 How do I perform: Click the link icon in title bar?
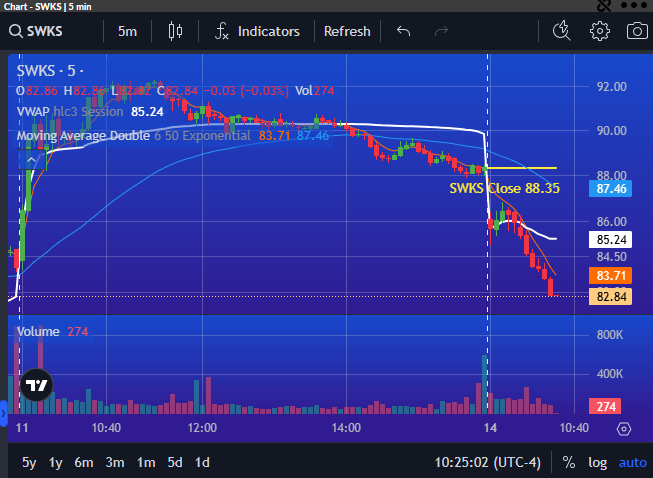pos(604,5)
